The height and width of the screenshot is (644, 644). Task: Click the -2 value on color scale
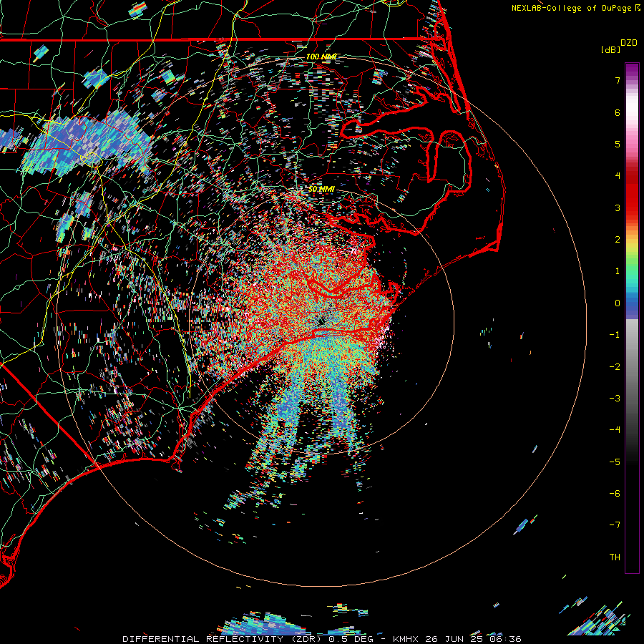tap(615, 367)
